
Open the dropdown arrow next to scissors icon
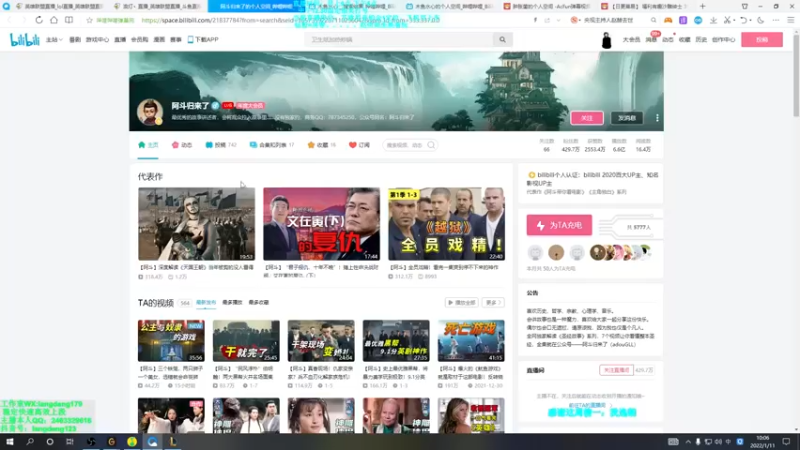734,20
